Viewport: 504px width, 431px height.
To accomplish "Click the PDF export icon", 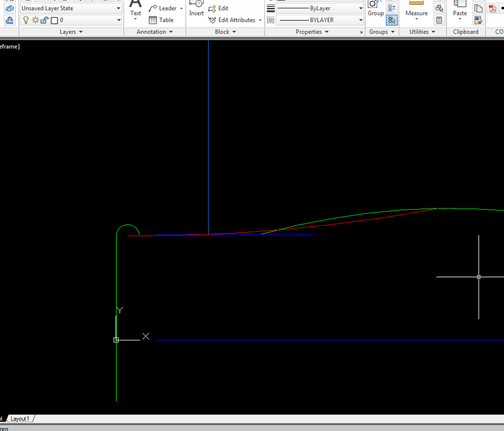I will click(492, 8).
